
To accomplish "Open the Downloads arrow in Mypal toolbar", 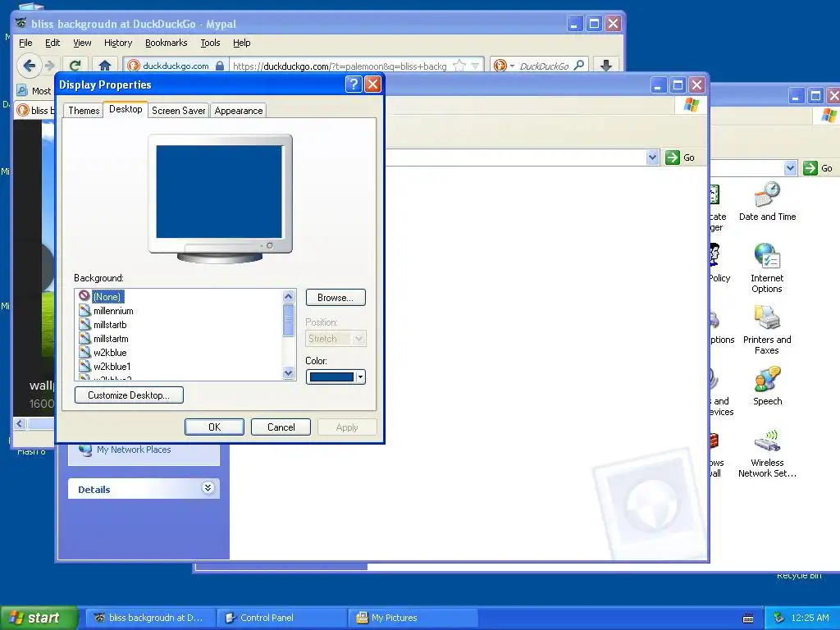I will pos(606,66).
